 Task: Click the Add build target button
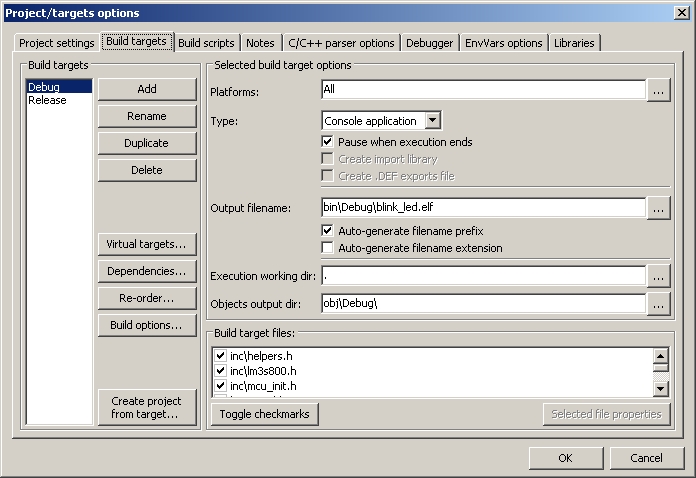click(147, 89)
